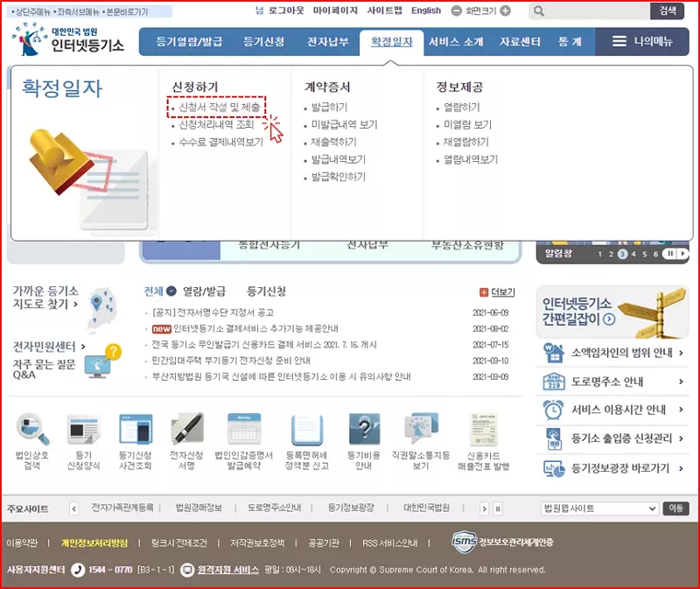The image size is (700, 589).
Task: Click the 등기정보광장 바로가기 chart icon
Action: pos(554,468)
